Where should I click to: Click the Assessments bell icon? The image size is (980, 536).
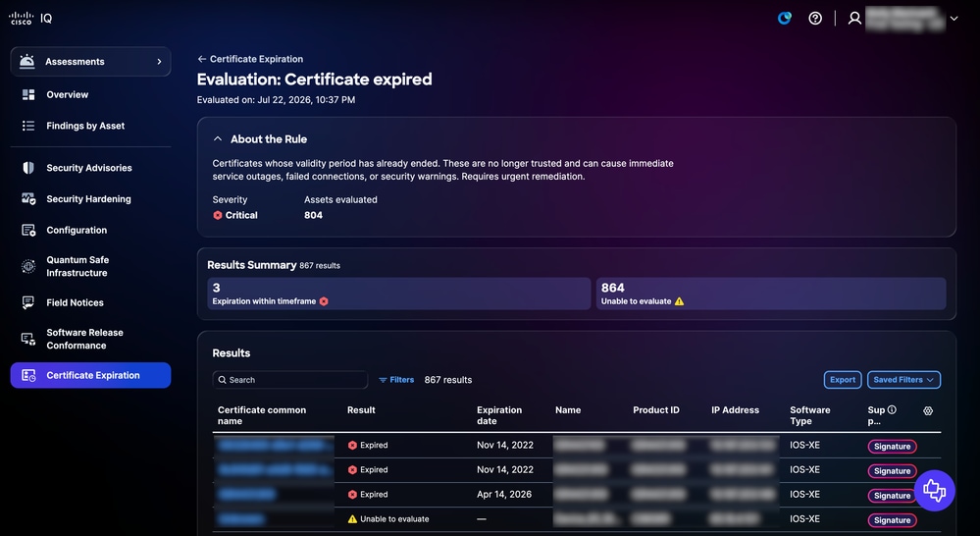[x=26, y=61]
